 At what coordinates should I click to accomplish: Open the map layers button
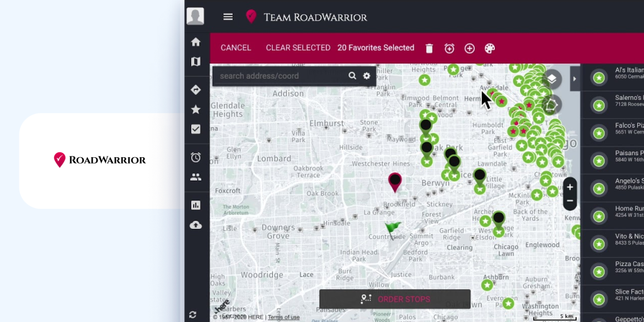[552, 79]
